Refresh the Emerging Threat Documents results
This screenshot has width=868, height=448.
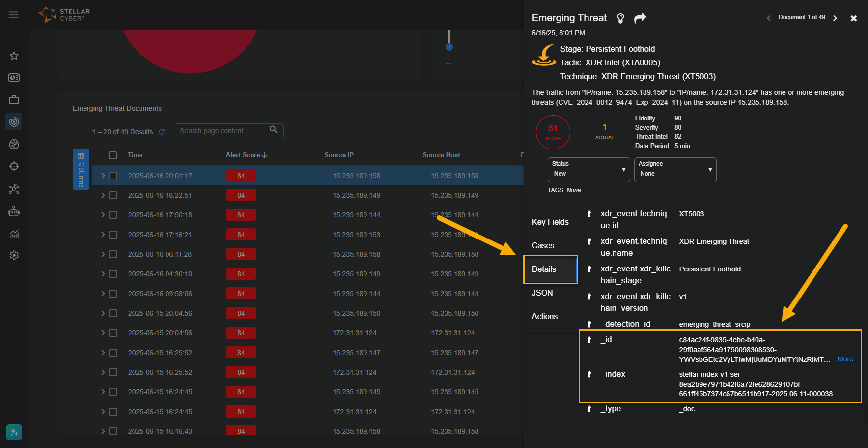[162, 132]
